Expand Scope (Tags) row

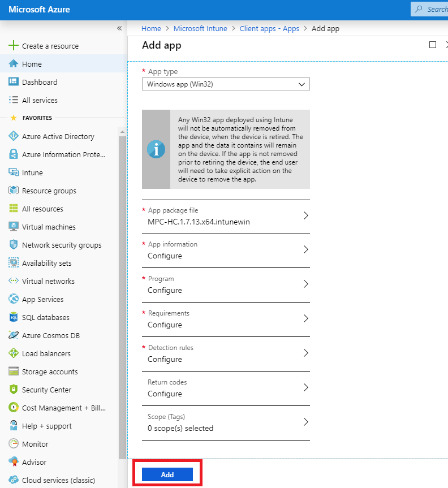coord(226,424)
